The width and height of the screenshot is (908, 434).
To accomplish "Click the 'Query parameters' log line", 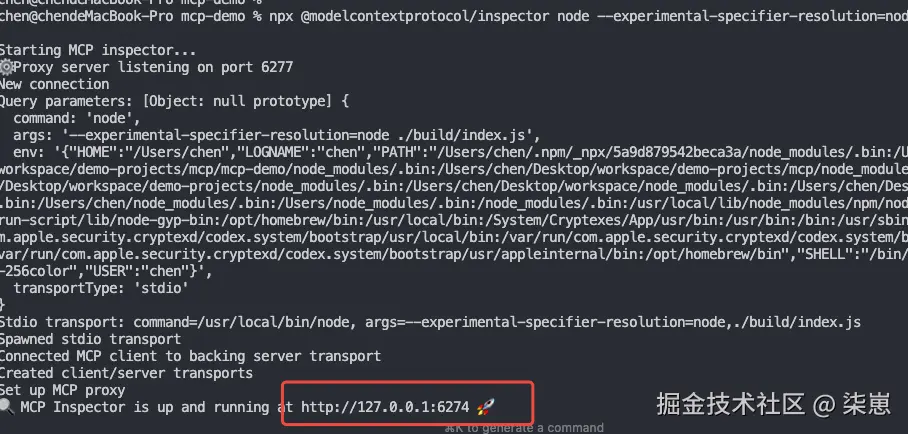I will click(173, 101).
